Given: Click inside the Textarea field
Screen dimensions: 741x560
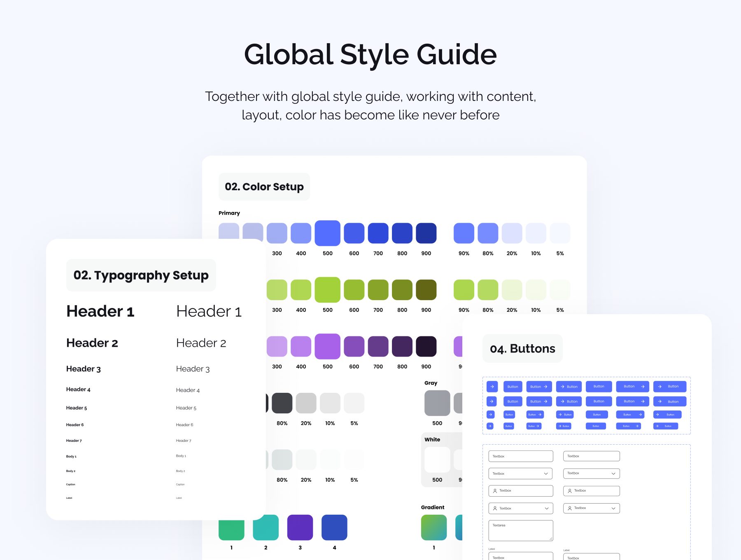Looking at the screenshot, I should (x=520, y=531).
